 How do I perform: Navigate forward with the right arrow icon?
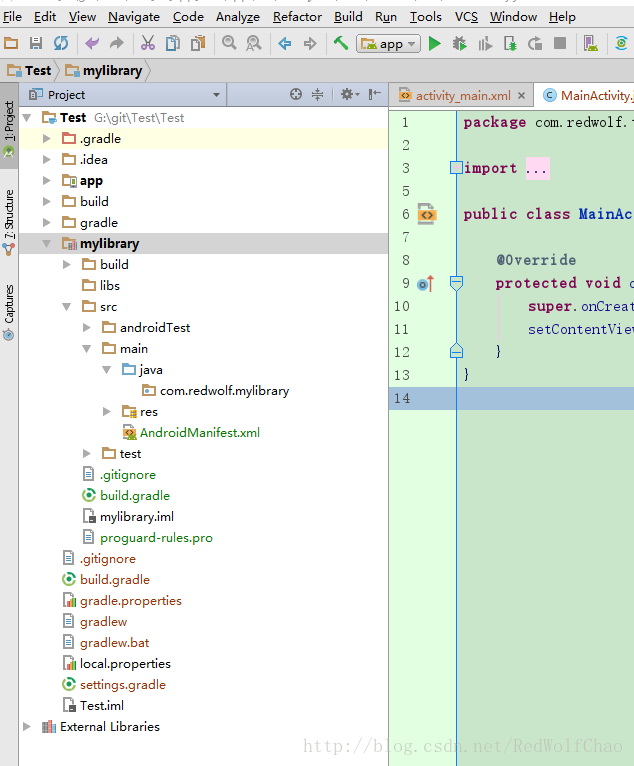pos(310,44)
